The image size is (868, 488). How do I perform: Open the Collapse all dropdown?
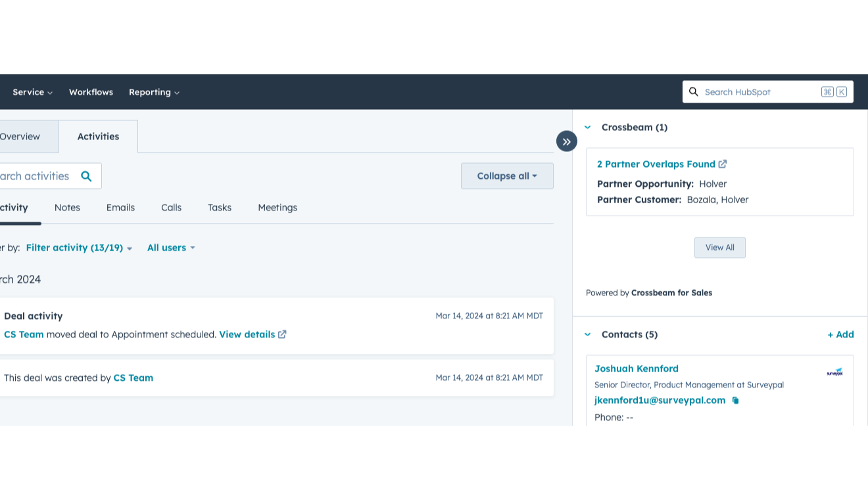tap(507, 176)
